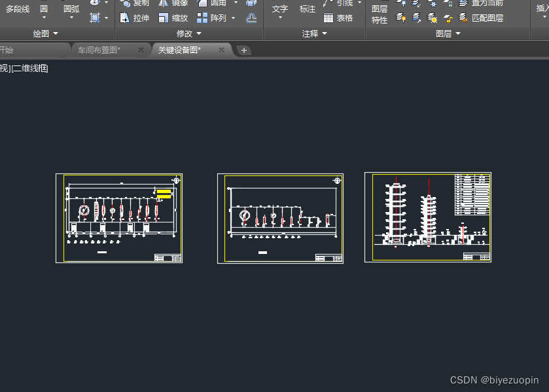Expand the 修改 (Modify) panel
This screenshot has height=392, width=549.
point(189,33)
